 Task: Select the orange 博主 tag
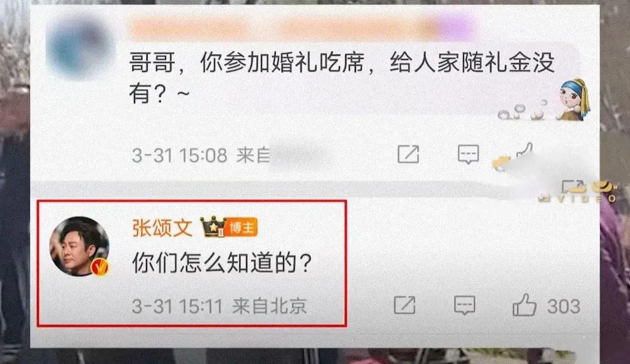(242, 228)
